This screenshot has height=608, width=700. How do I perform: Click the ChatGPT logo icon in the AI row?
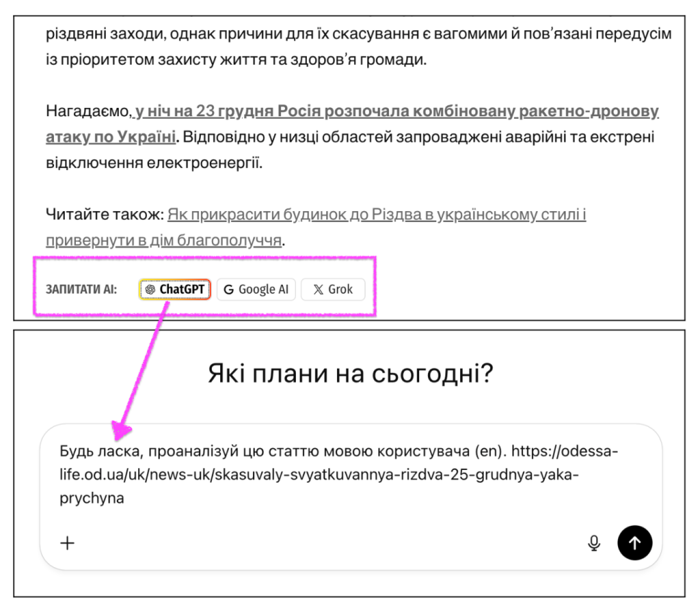point(150,290)
